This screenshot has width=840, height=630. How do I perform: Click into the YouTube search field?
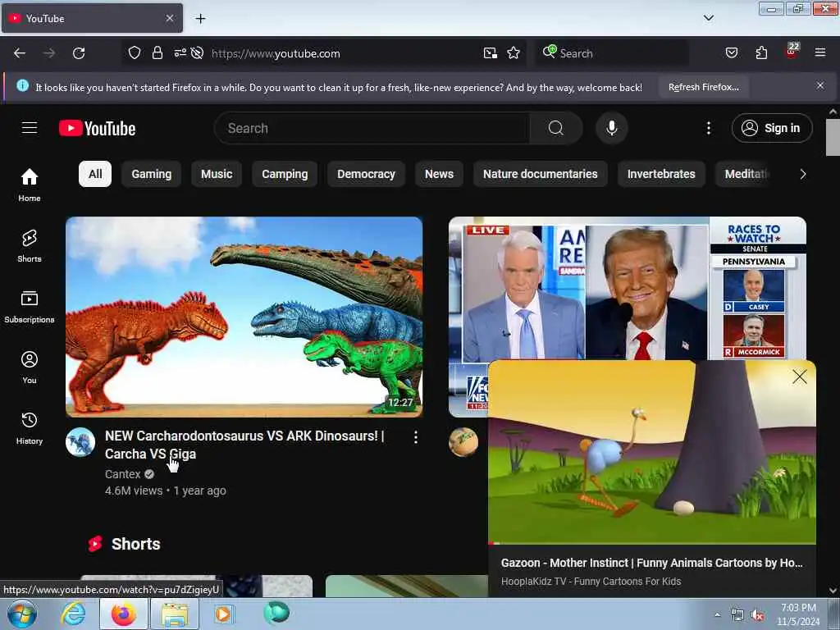(x=372, y=128)
